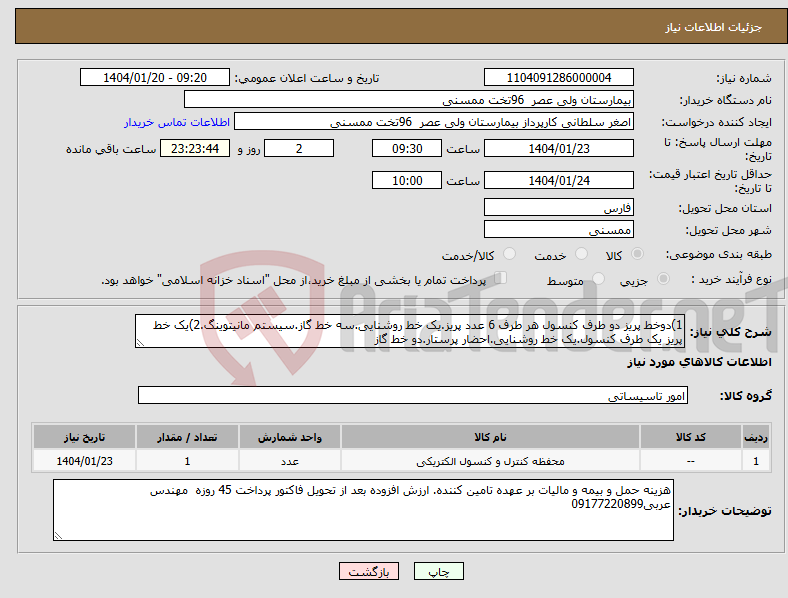This screenshot has height=598, width=788.
Task: Click the نام کالا column header
Action: click(x=490, y=437)
